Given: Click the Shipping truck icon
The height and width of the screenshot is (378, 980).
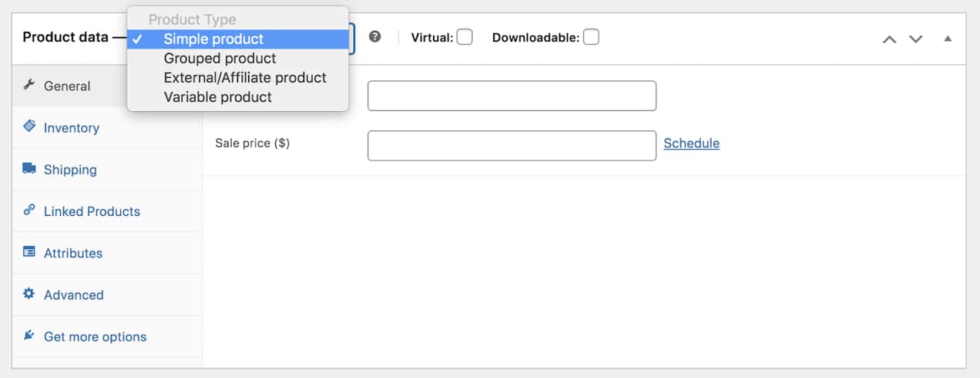Looking at the screenshot, I should coord(29,168).
